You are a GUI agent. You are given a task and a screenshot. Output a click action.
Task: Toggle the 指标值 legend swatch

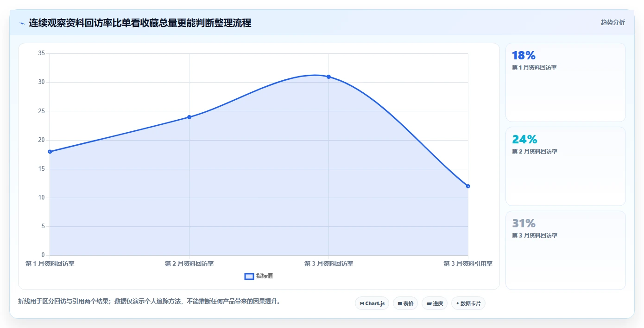249,276
